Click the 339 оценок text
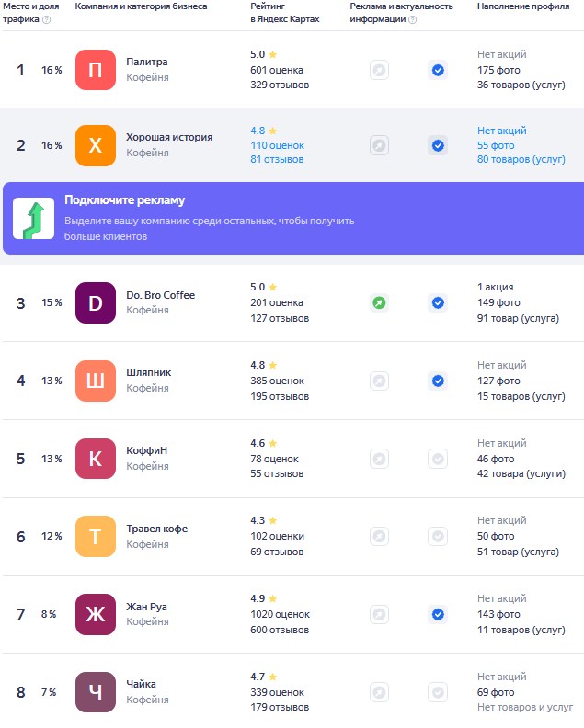Viewport: 584px width, 728px height. click(x=277, y=692)
